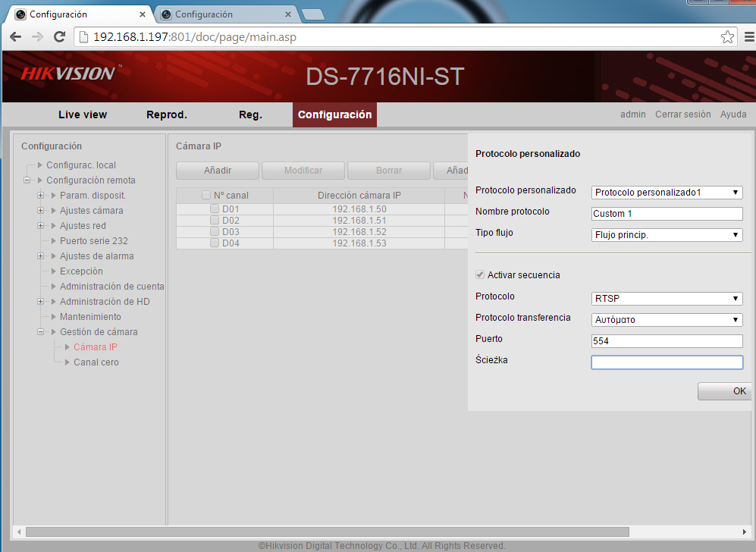Check the D01 channel checkbox
756x552 pixels.
[x=215, y=209]
